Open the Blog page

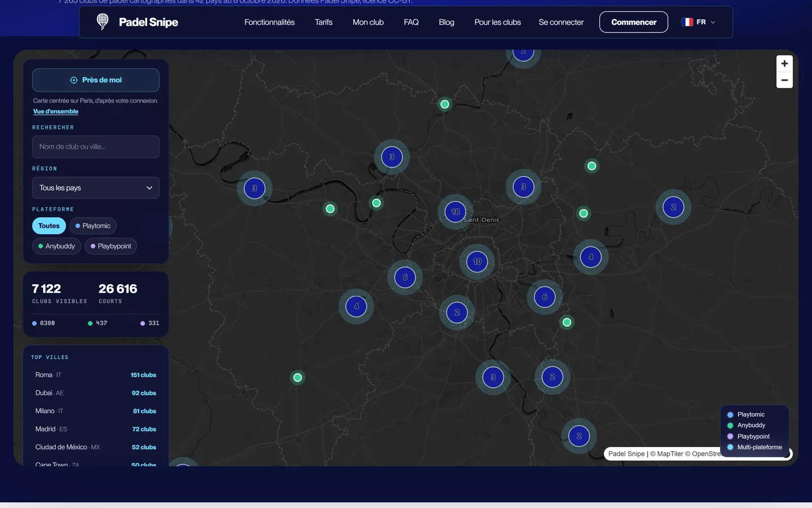click(x=447, y=22)
